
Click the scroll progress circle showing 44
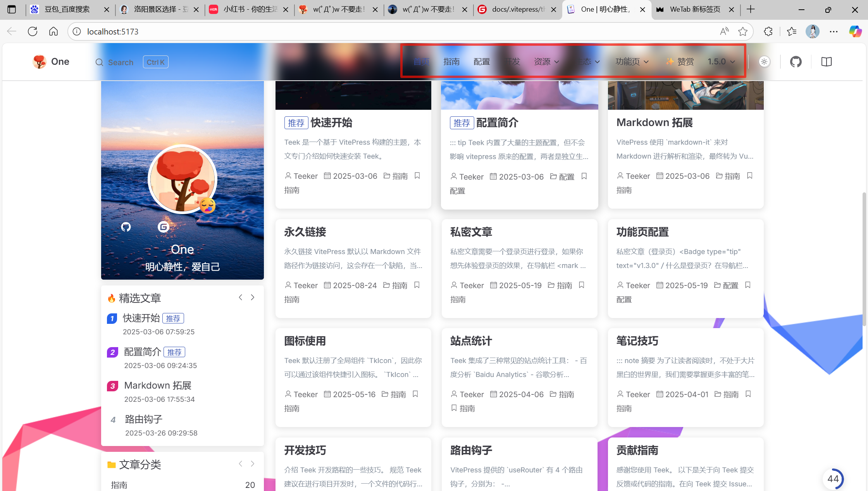click(x=833, y=479)
